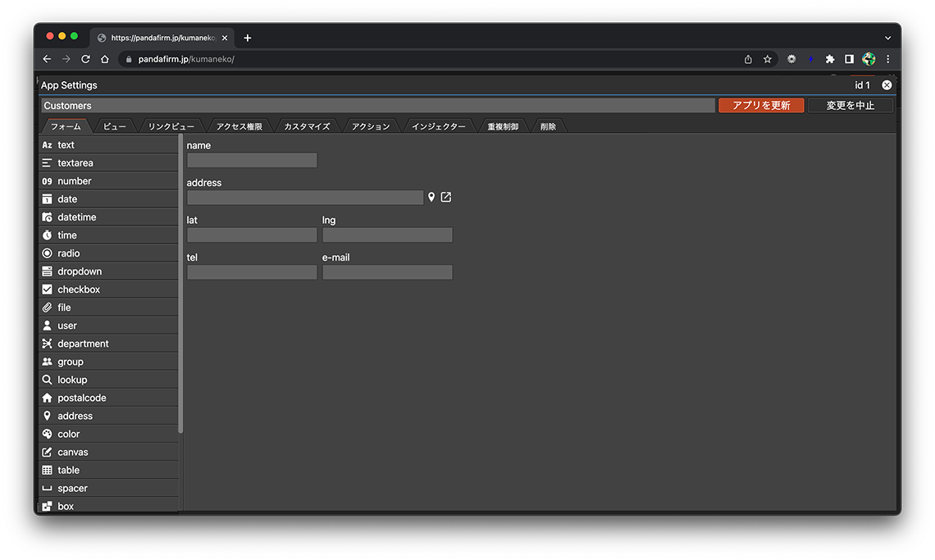This screenshot has width=935, height=560.
Task: Click the map pin icon beside address field
Action: point(431,198)
